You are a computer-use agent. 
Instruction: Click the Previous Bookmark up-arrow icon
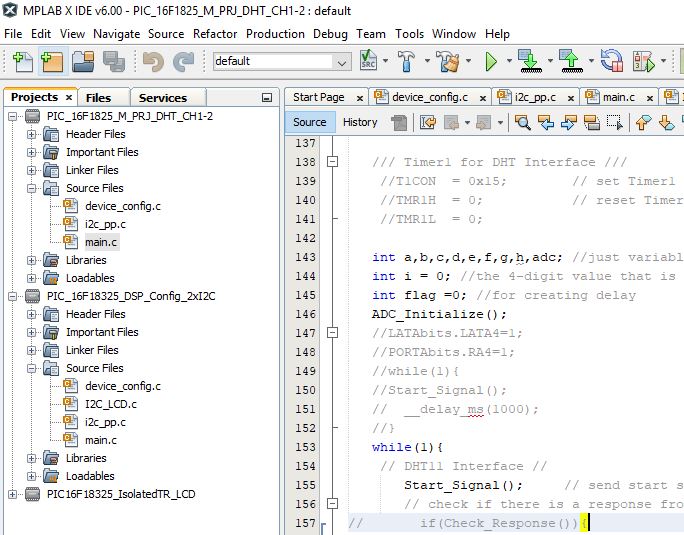[643, 123]
